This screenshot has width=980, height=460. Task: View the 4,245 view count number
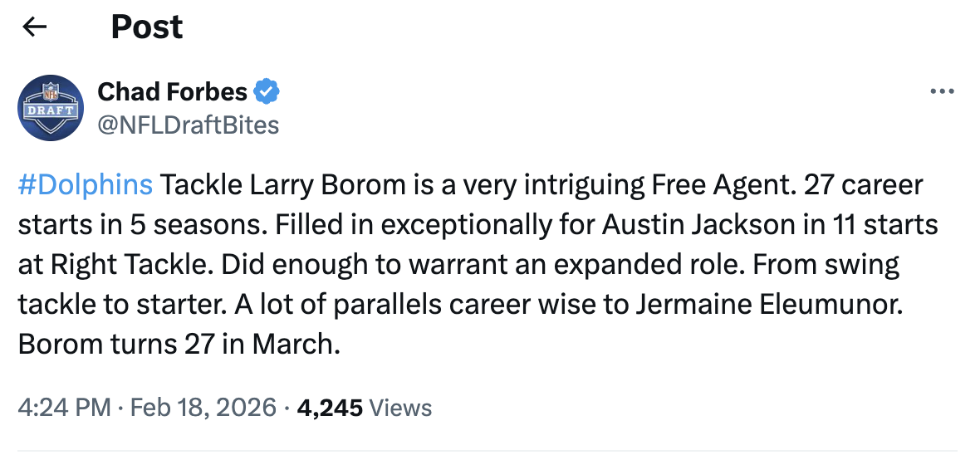point(329,408)
